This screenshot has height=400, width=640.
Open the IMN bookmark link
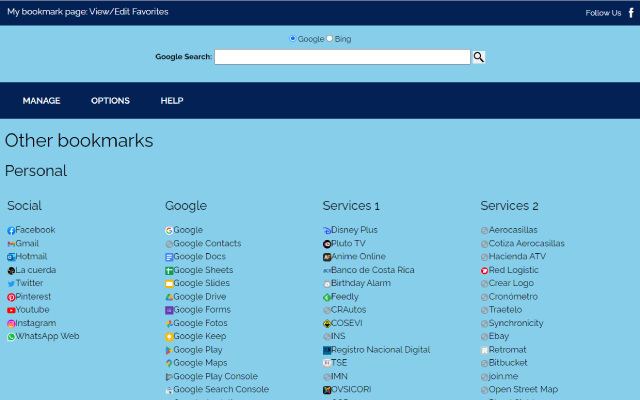[339, 376]
